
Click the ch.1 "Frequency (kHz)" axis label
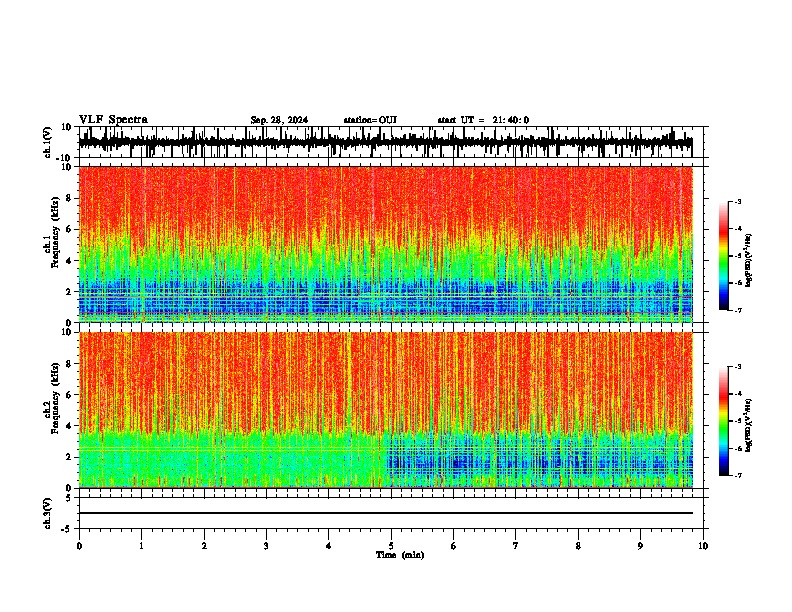pos(53,233)
